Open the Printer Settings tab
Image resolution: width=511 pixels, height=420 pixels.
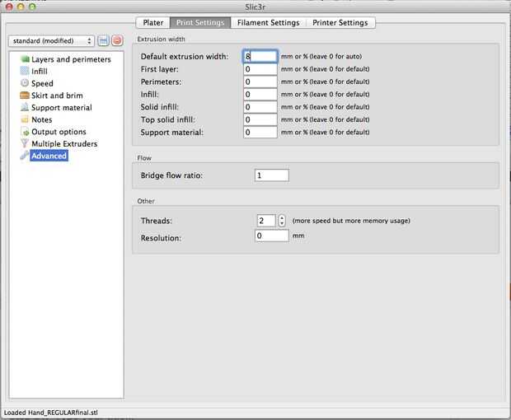pos(340,23)
